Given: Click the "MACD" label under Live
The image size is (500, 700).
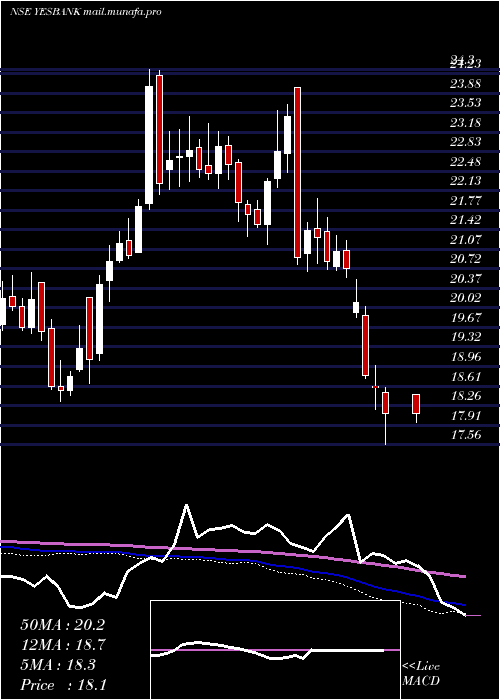Looking at the screenshot, I should coord(420,681).
